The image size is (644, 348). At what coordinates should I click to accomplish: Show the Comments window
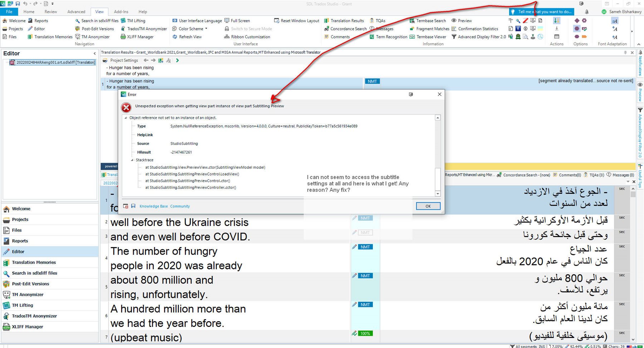(337, 36)
